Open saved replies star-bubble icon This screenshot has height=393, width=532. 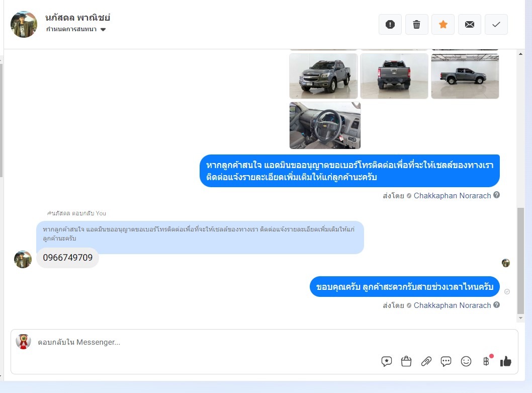pyautogui.click(x=387, y=361)
